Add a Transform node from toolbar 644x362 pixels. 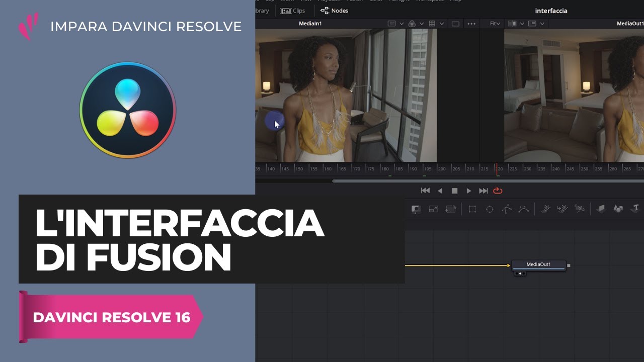(451, 209)
